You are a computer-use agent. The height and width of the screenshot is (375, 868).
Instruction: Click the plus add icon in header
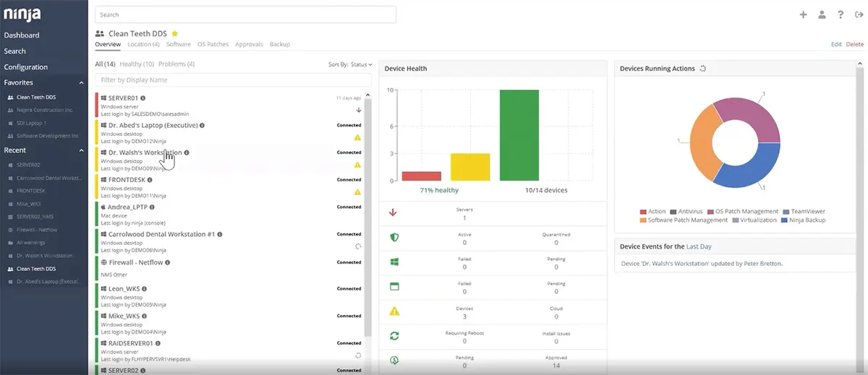tap(803, 14)
